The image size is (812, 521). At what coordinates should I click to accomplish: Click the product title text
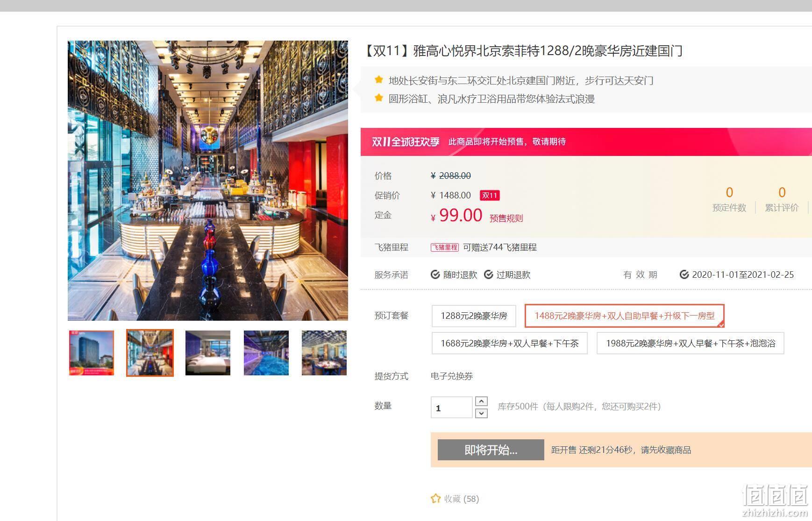tap(522, 51)
